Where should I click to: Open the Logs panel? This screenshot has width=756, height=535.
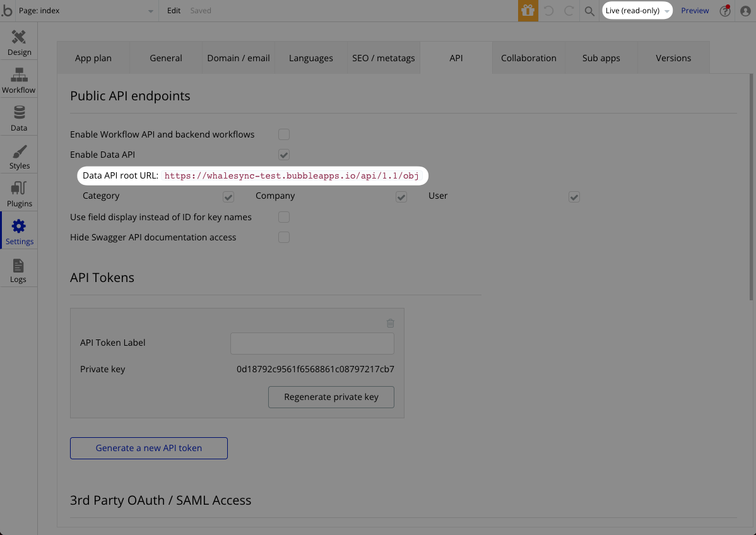[19, 268]
